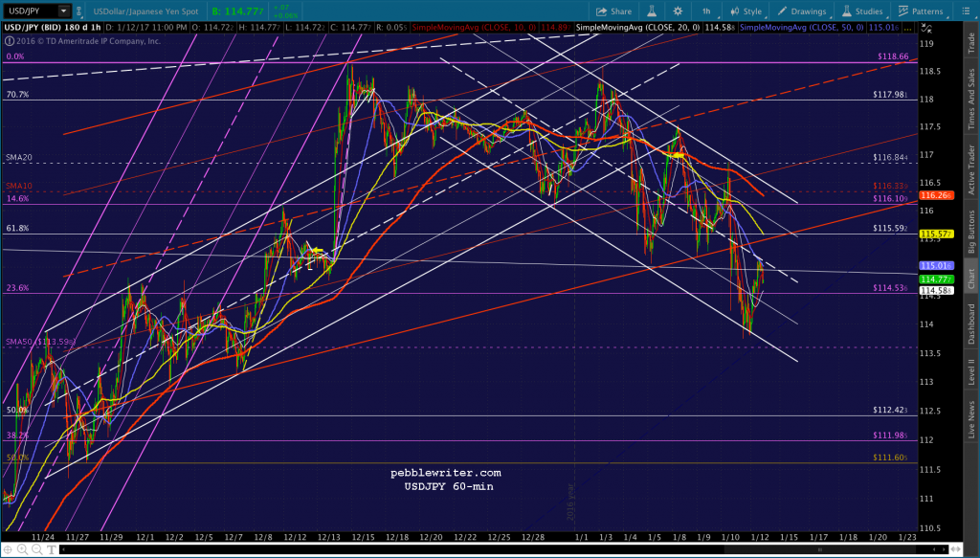Click the horizontal time scrollbar
Viewport: 980px width, 558px height.
click(x=504, y=550)
